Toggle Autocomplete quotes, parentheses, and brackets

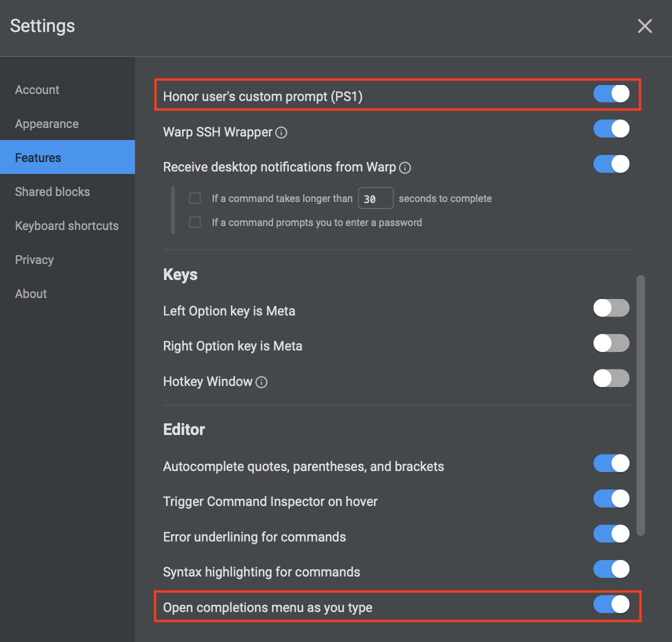(611, 463)
